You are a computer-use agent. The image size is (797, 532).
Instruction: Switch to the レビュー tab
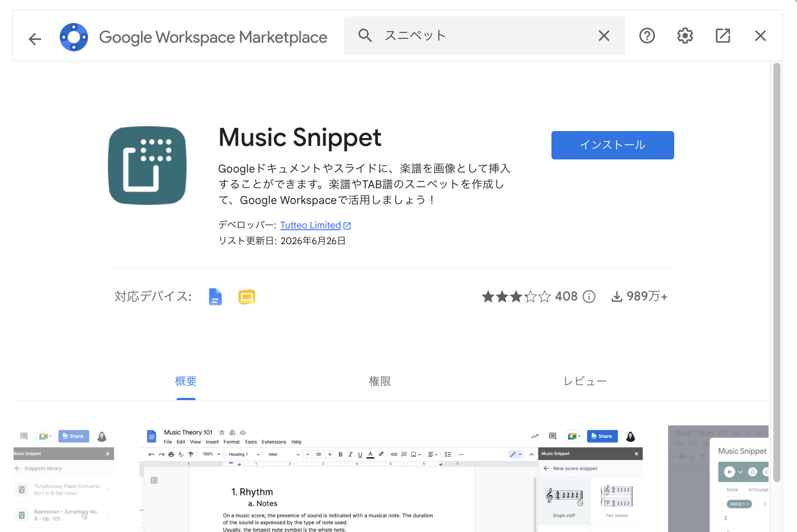click(585, 382)
